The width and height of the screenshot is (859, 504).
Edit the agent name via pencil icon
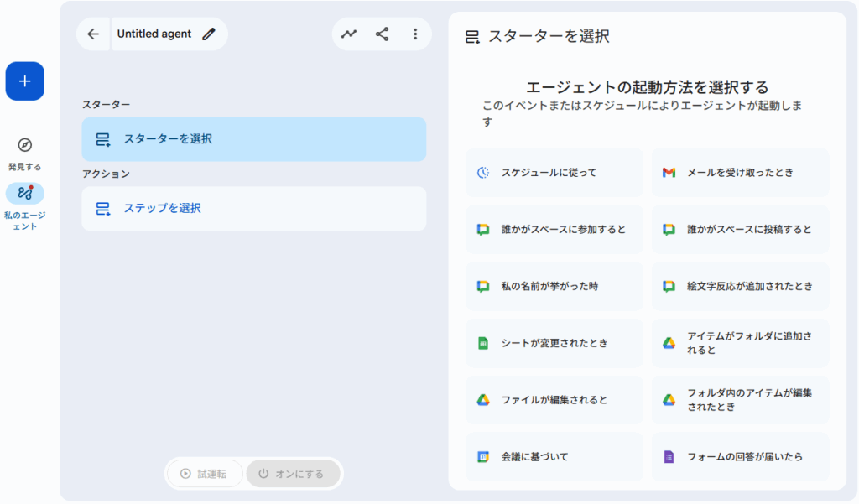tap(209, 34)
